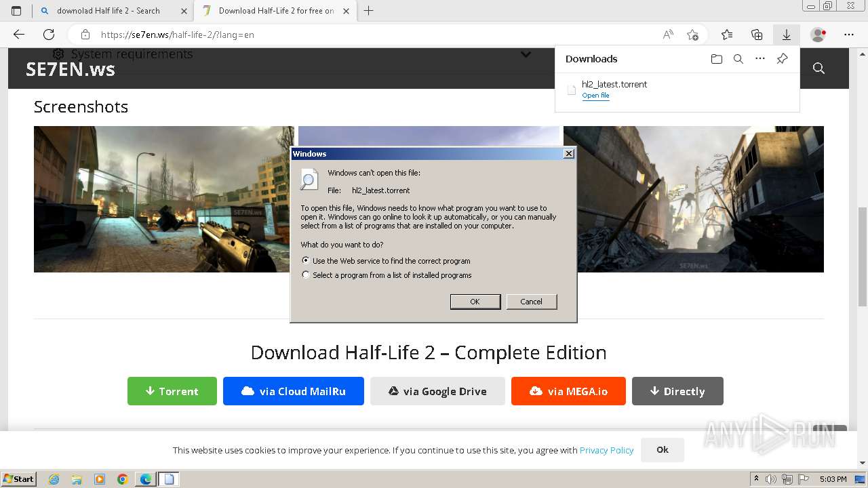Screen dimensions: 868x488
Task: Switch to Microsoft Edge taskbar icon
Action: point(146,479)
